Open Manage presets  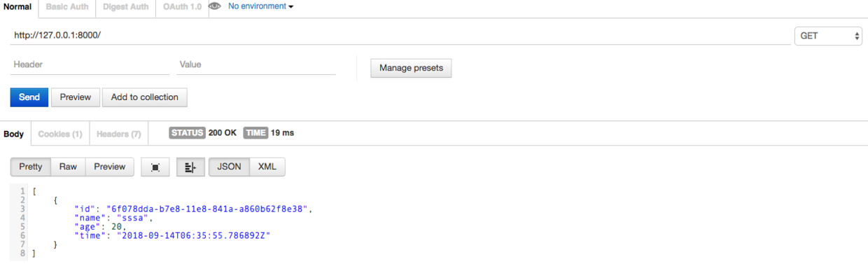click(x=411, y=68)
